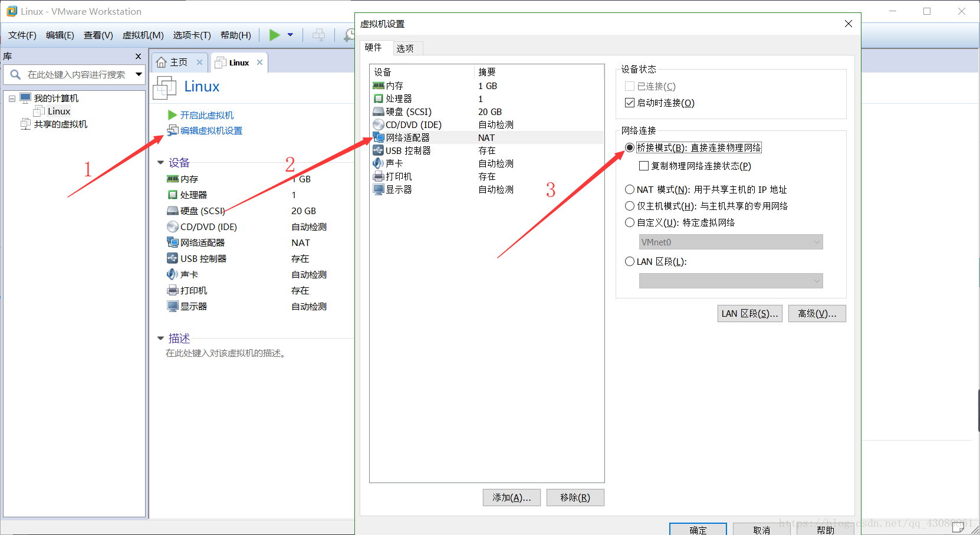Open the dropdown arrow next to Power On
Viewport: 980px width, 535px height.
coord(290,35)
